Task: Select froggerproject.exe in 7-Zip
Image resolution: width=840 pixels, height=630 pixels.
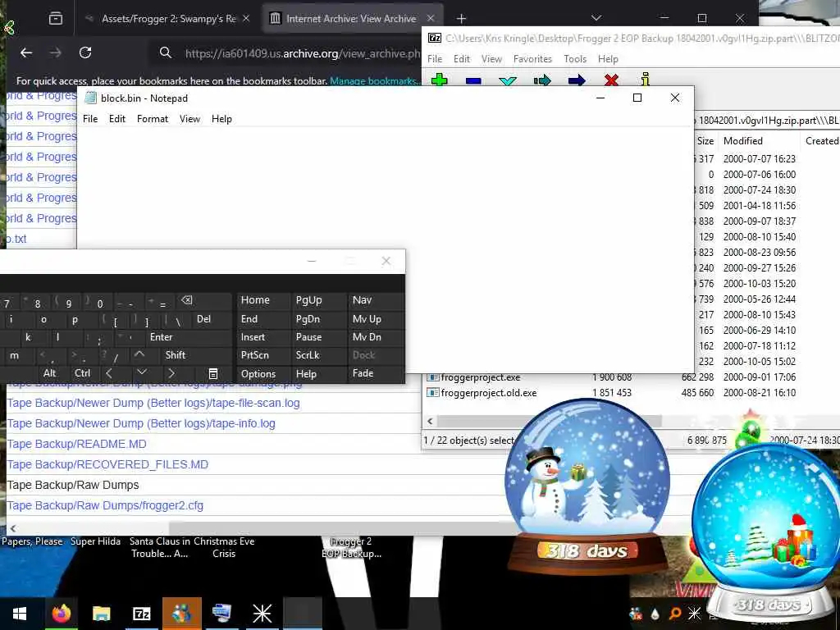Action: tap(480, 377)
